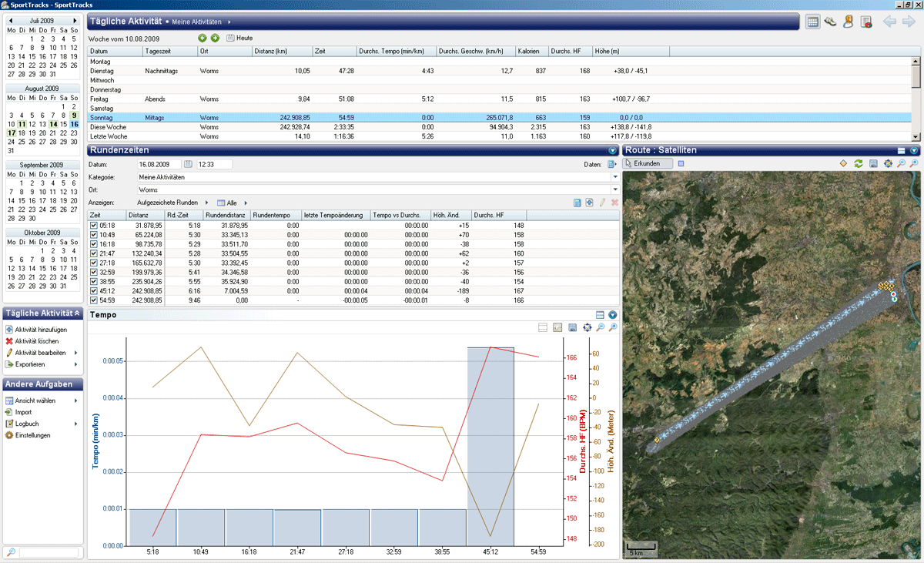Open the athlete profile icon in header
Screen dimensions: 924x563
pos(848,22)
